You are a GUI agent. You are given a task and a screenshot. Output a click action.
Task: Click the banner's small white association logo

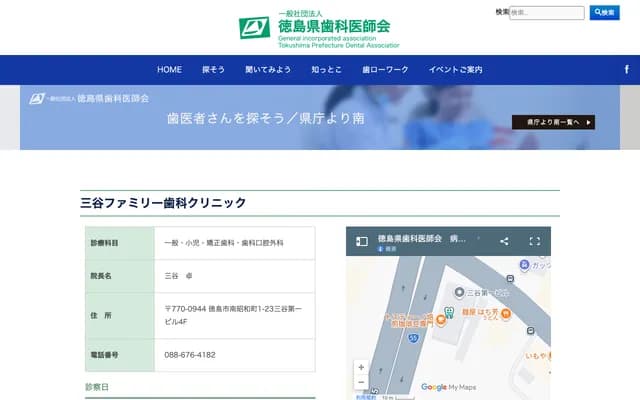point(89,98)
